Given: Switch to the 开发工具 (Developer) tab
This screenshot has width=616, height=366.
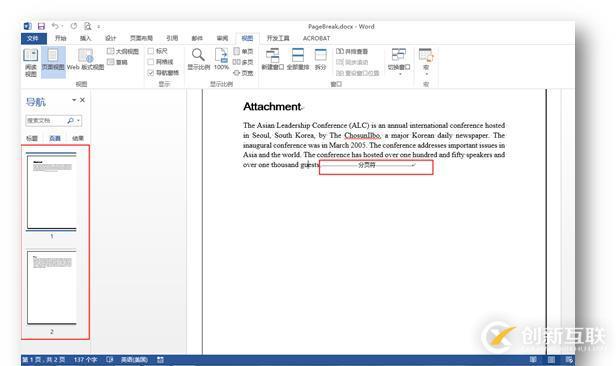Looking at the screenshot, I should [x=278, y=38].
